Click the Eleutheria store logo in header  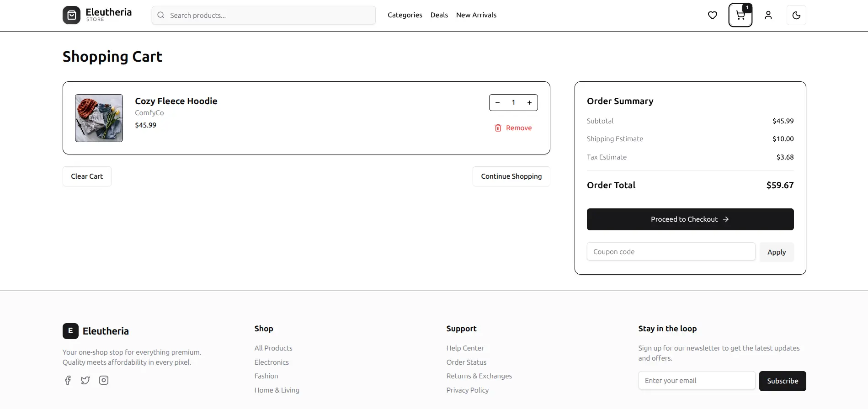pos(97,15)
